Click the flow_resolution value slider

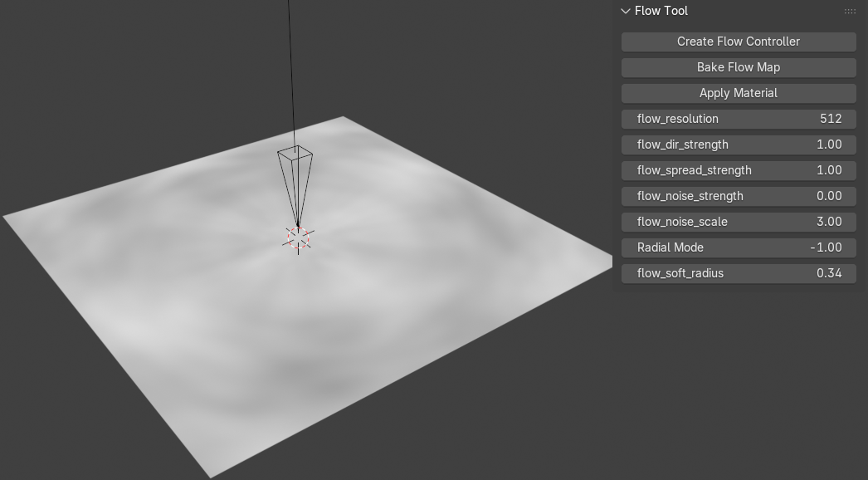(x=738, y=119)
